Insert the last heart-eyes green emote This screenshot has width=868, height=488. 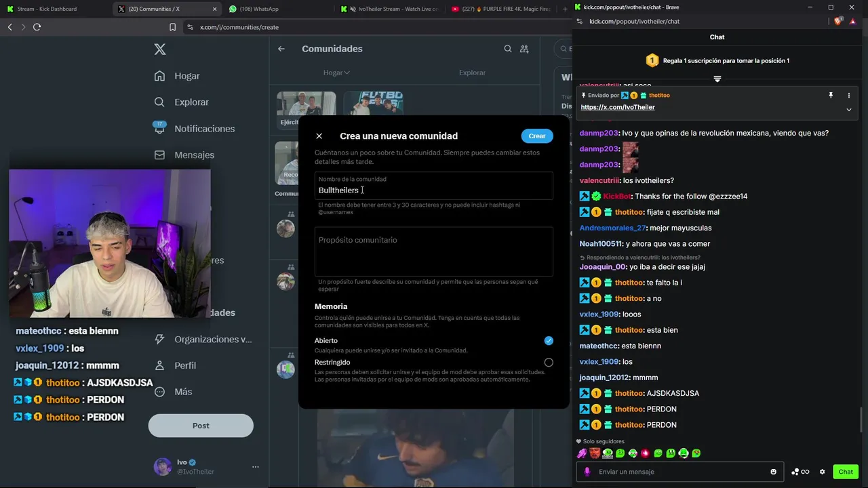point(696,453)
